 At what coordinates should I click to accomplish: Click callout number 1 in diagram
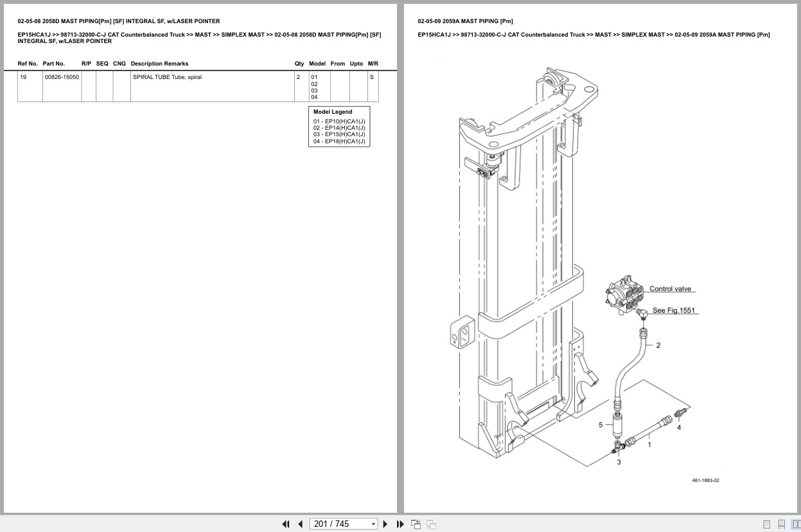[649, 443]
